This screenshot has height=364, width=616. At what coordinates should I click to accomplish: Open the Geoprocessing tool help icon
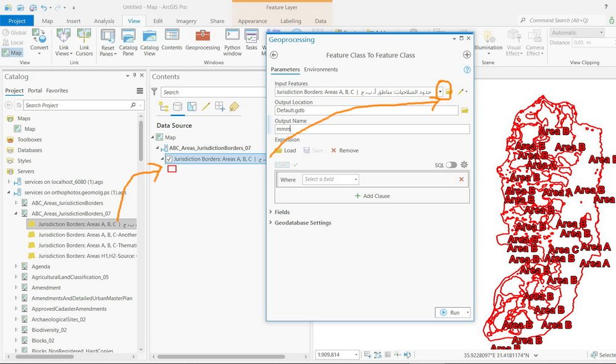click(467, 70)
